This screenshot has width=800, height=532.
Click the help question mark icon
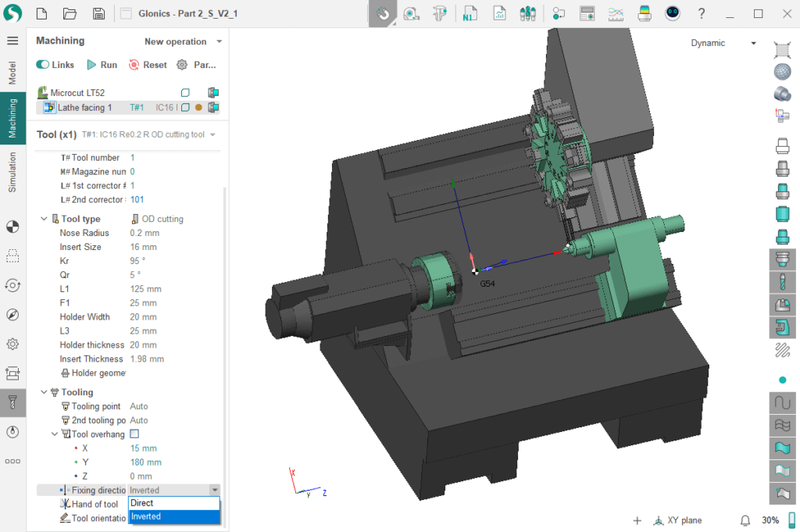[702, 13]
